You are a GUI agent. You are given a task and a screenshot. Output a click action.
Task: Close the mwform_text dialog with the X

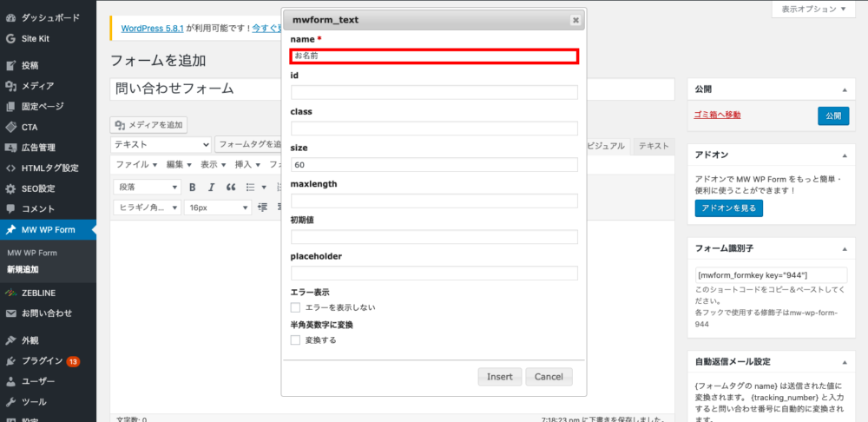pos(575,20)
